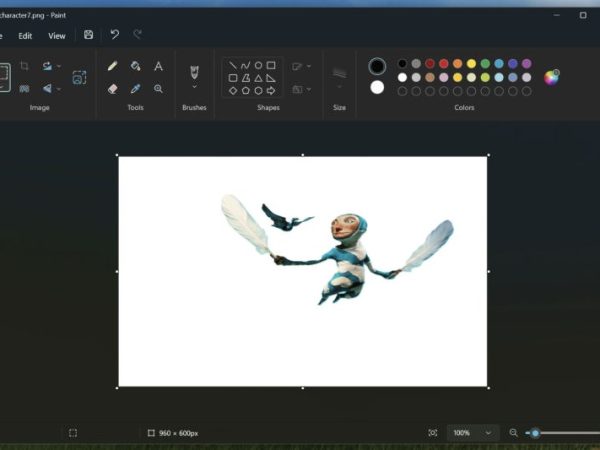This screenshot has height=450, width=600.
Task: Open the Edit menu
Action: click(x=25, y=36)
